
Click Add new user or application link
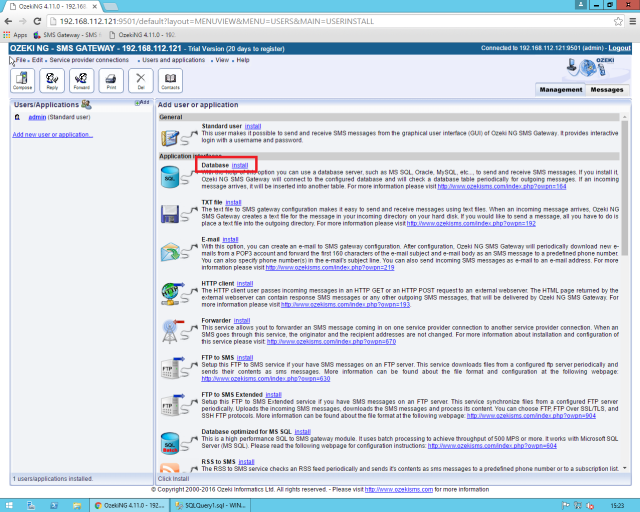click(x=53, y=135)
